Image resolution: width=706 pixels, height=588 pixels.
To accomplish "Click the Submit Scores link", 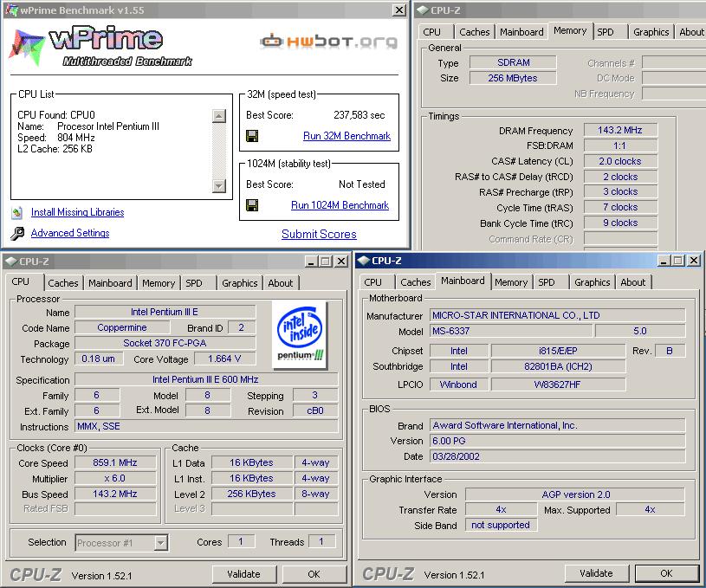I will point(319,234).
